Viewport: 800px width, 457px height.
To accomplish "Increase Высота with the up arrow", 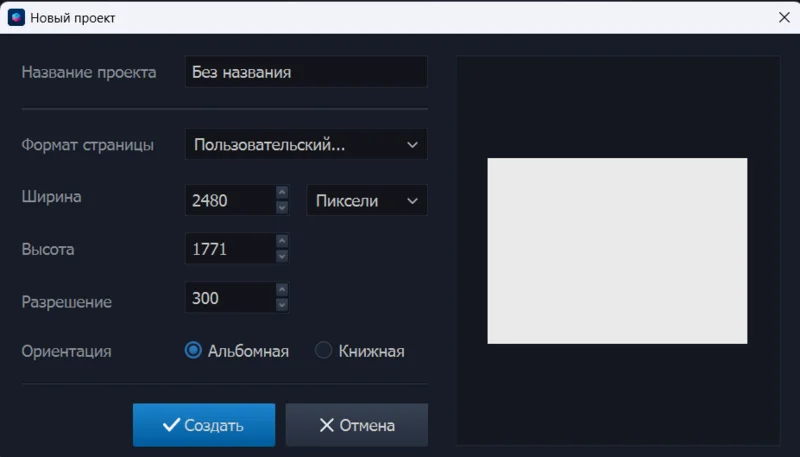I will coord(282,241).
